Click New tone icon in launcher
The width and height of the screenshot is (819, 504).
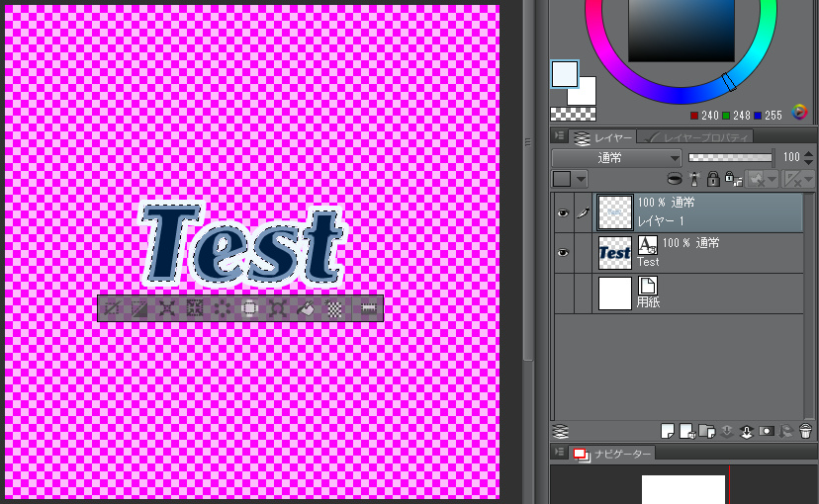coord(333,309)
